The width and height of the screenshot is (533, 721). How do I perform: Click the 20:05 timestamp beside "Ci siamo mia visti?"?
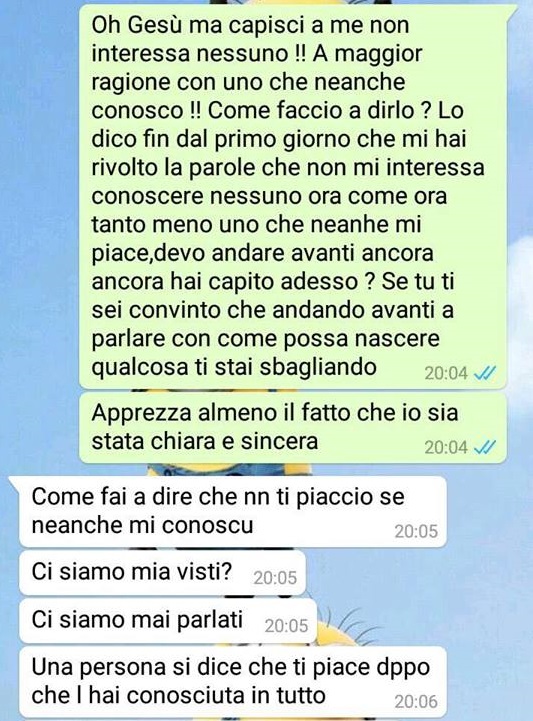pyautogui.click(x=275, y=578)
